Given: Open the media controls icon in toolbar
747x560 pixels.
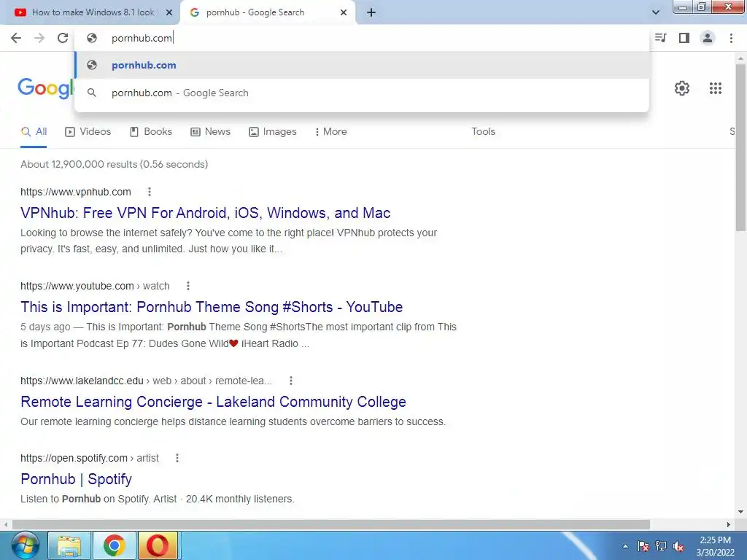Looking at the screenshot, I should coord(660,38).
